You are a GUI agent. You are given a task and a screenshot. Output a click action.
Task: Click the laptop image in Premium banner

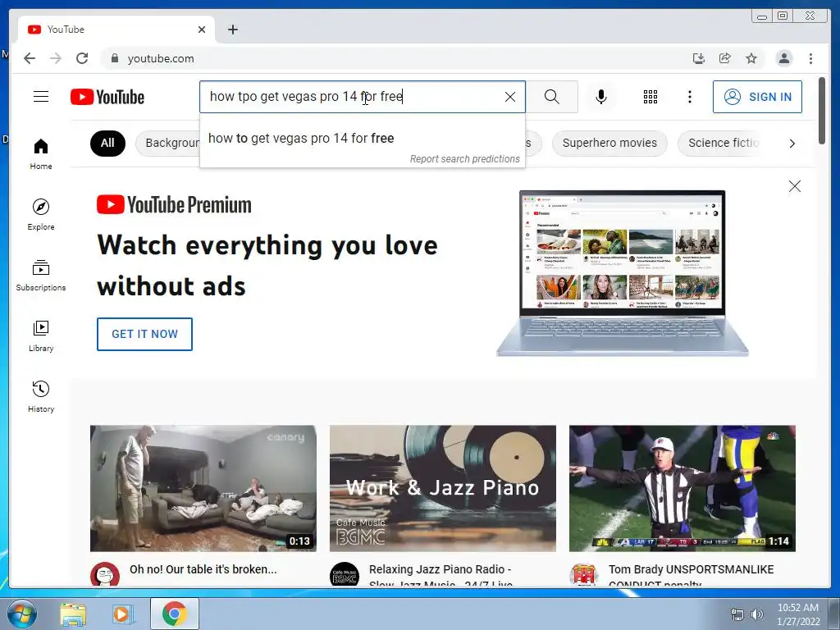622,273
